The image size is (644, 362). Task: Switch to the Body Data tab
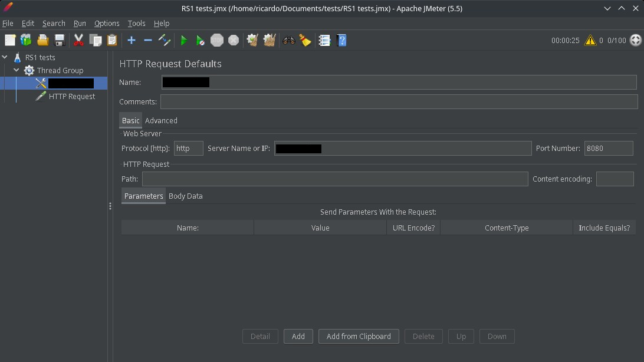click(x=186, y=196)
